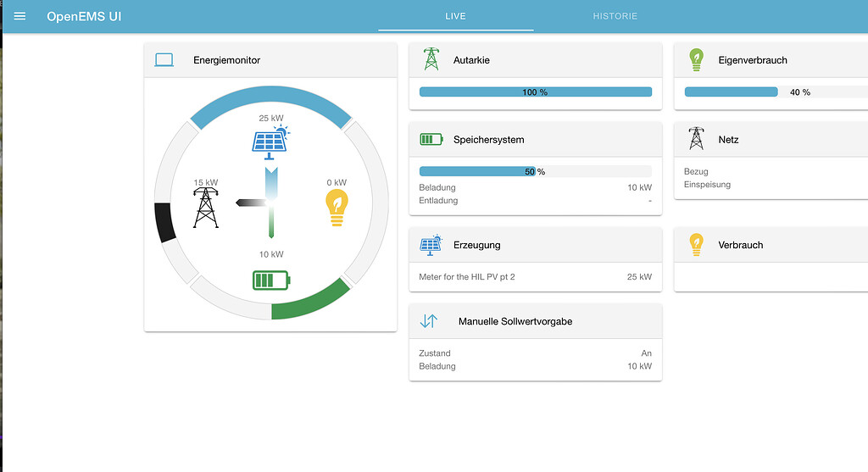
Task: Click the Netz pylon icon
Action: pyautogui.click(x=697, y=139)
